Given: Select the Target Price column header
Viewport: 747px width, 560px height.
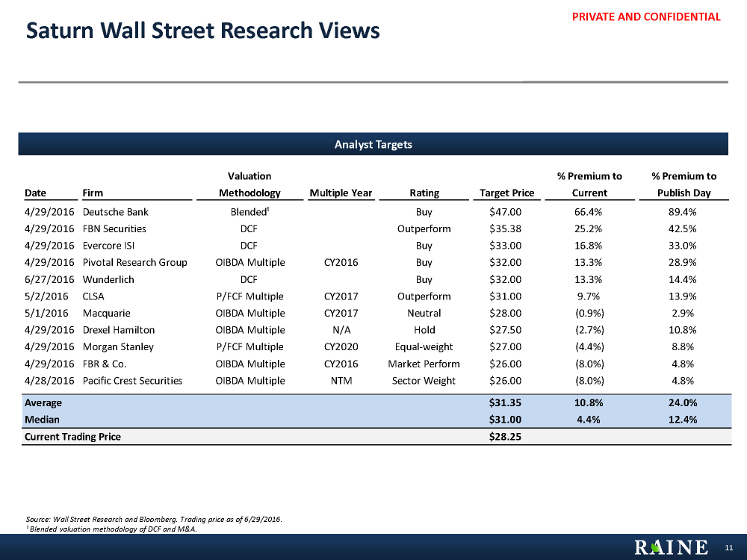Looking at the screenshot, I should tap(506, 193).
